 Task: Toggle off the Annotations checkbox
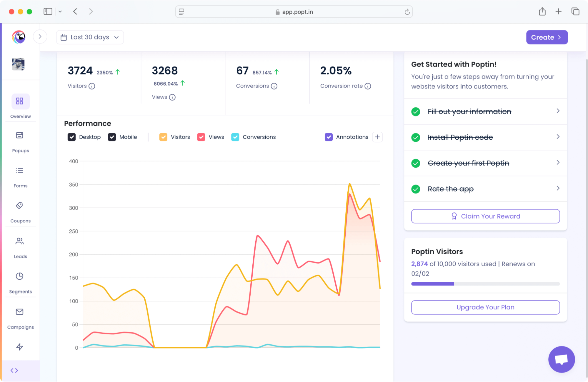328,137
